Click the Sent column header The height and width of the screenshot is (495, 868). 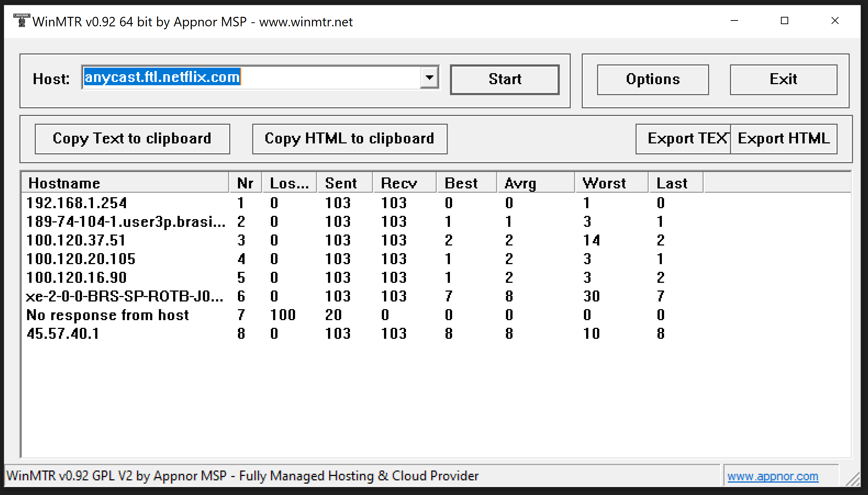(345, 183)
